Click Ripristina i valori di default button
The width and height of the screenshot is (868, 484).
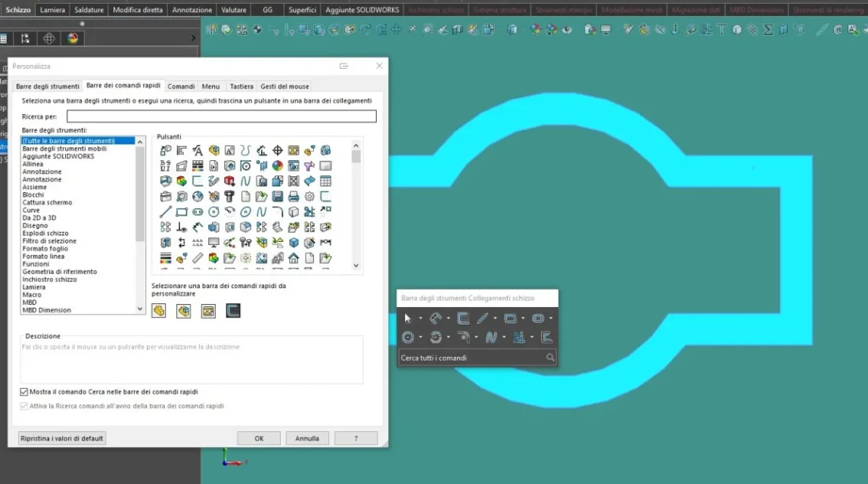click(61, 438)
